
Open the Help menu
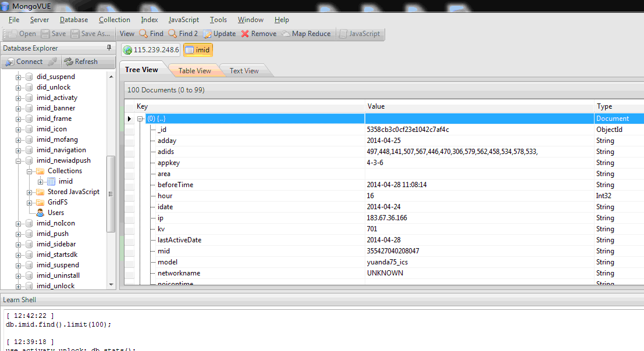282,20
